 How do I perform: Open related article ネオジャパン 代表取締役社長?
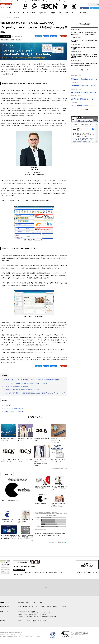(x=16, y=386)
